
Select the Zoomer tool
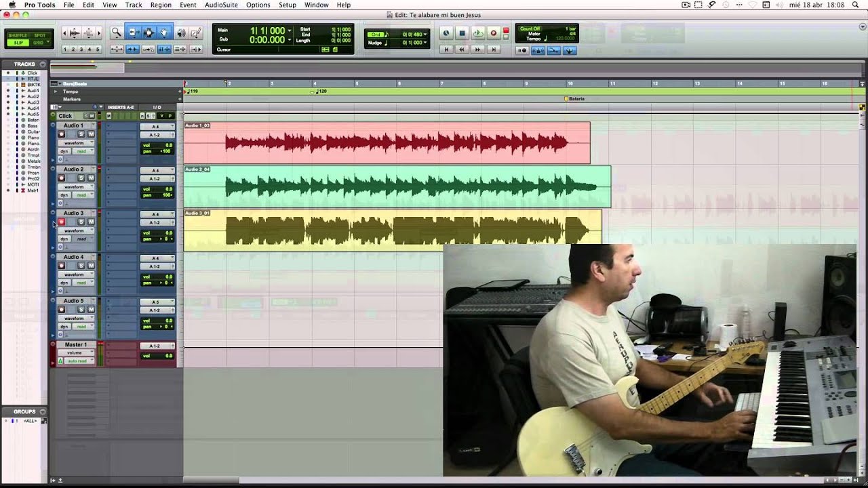[x=116, y=32]
